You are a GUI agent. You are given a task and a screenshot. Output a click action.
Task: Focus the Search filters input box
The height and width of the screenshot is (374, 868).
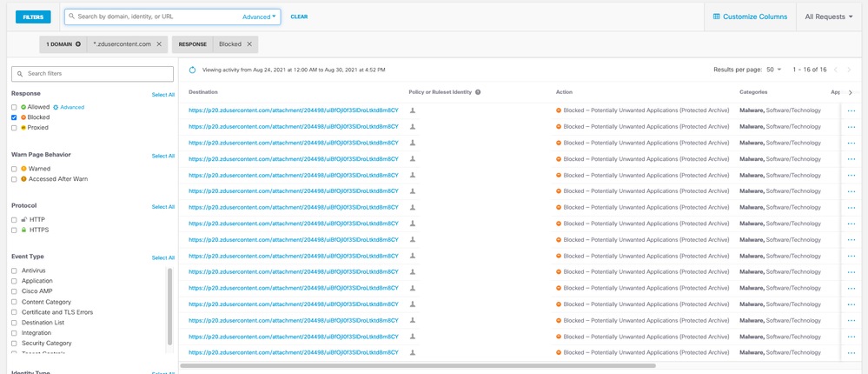coord(94,74)
